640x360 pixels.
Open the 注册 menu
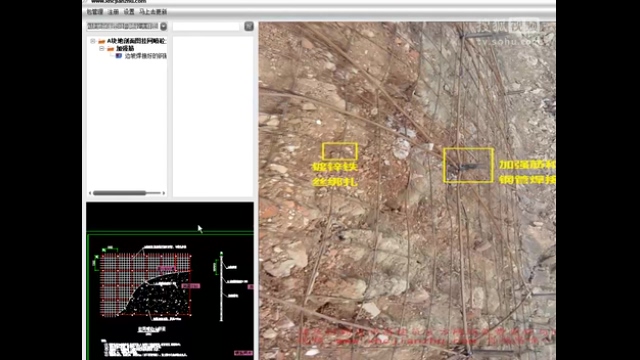pos(113,12)
